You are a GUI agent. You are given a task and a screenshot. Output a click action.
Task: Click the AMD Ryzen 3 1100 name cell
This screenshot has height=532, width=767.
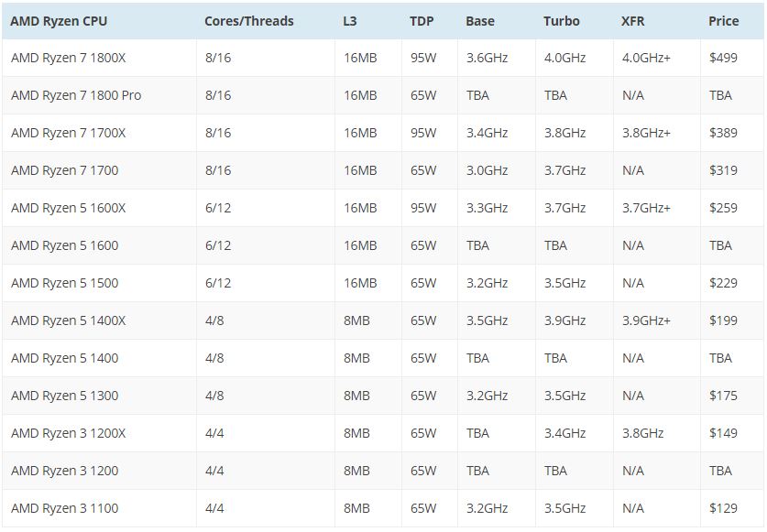[64, 508]
